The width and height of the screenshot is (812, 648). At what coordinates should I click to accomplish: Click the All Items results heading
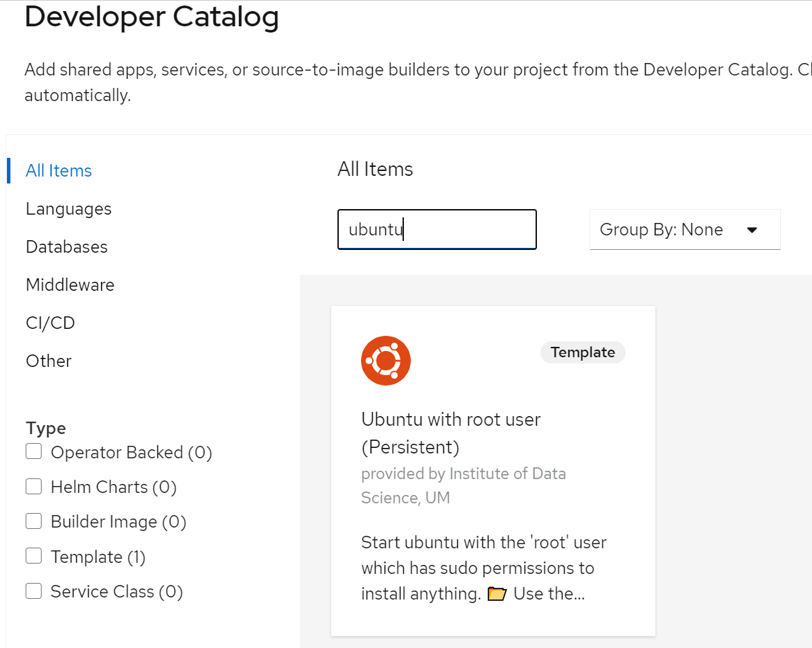point(375,169)
